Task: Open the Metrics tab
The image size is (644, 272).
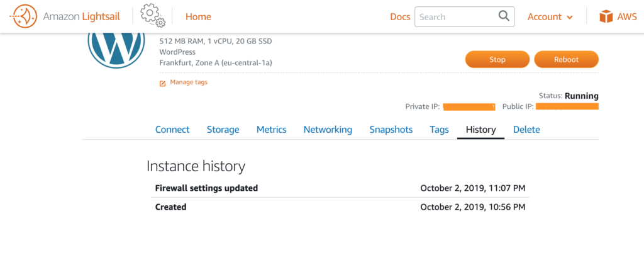Action: 272,130
